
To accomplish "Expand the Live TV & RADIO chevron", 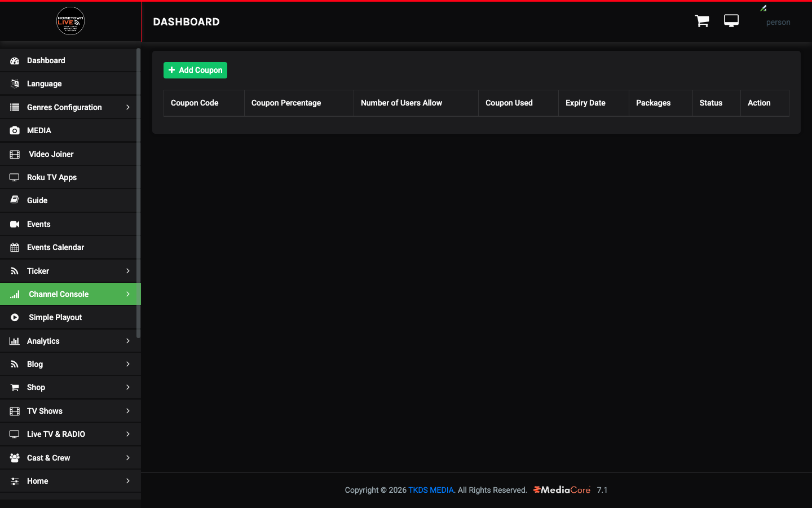I will (128, 434).
